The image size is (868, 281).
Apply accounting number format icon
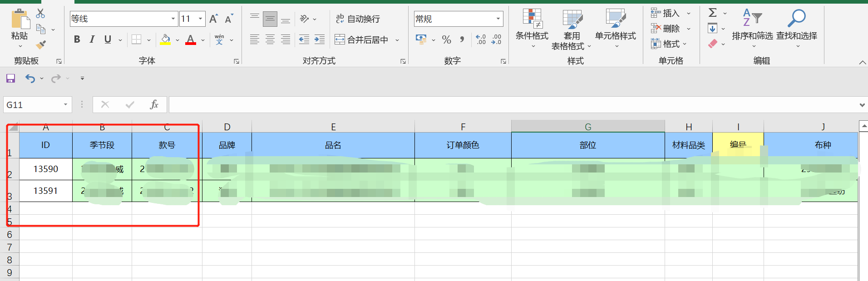point(421,39)
